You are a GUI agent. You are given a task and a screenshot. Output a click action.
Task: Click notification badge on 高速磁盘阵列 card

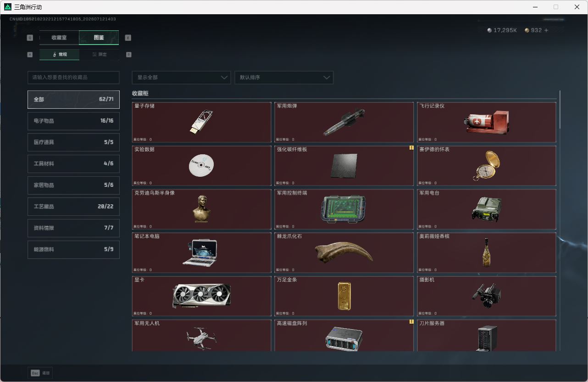coord(411,322)
